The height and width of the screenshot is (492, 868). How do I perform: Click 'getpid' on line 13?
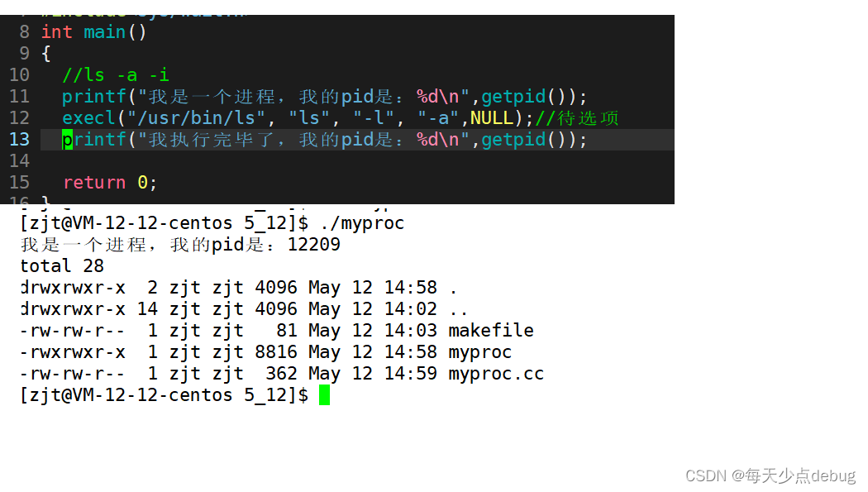513,140
